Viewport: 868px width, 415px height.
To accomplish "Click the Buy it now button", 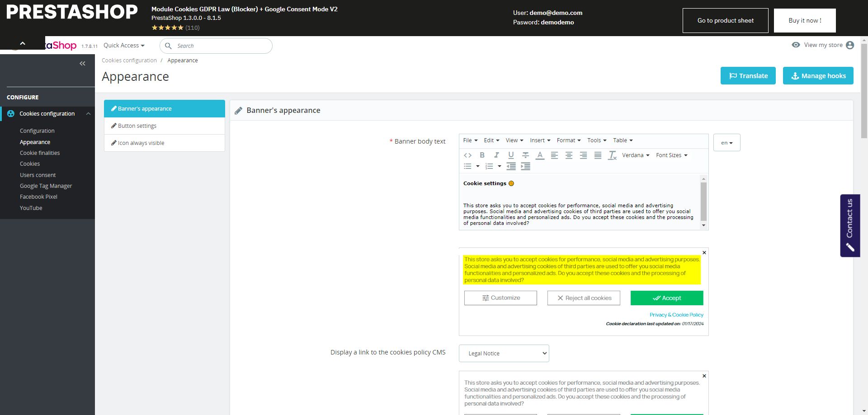I will pyautogui.click(x=805, y=20).
